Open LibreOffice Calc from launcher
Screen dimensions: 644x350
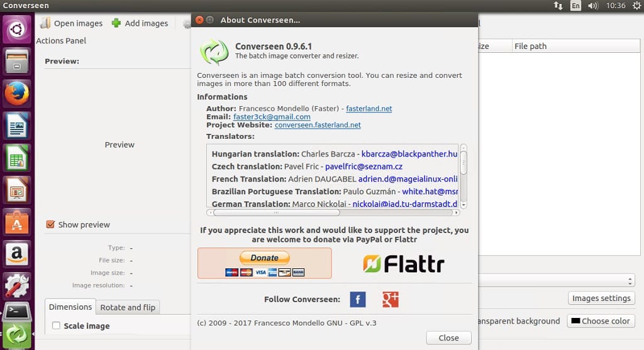[x=17, y=158]
